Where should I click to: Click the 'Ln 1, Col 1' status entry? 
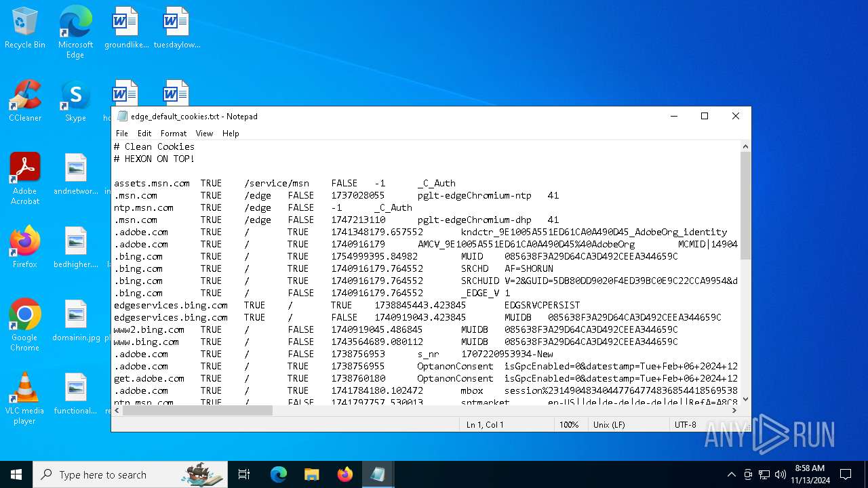[485, 424]
